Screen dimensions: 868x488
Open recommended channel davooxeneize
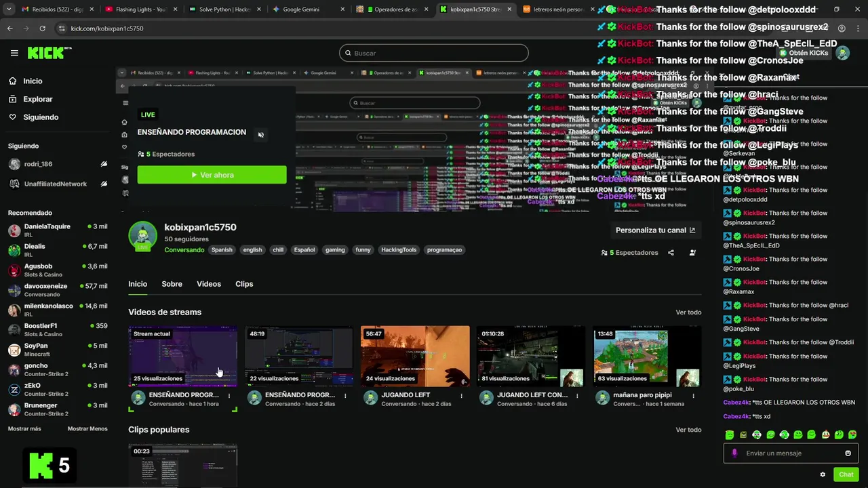click(58, 290)
